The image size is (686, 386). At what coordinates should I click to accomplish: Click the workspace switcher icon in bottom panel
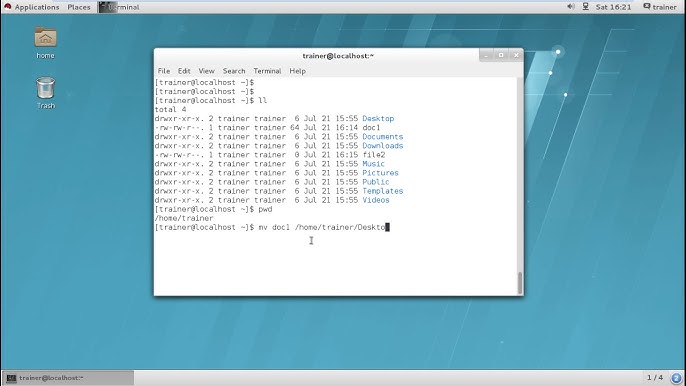coord(676,378)
